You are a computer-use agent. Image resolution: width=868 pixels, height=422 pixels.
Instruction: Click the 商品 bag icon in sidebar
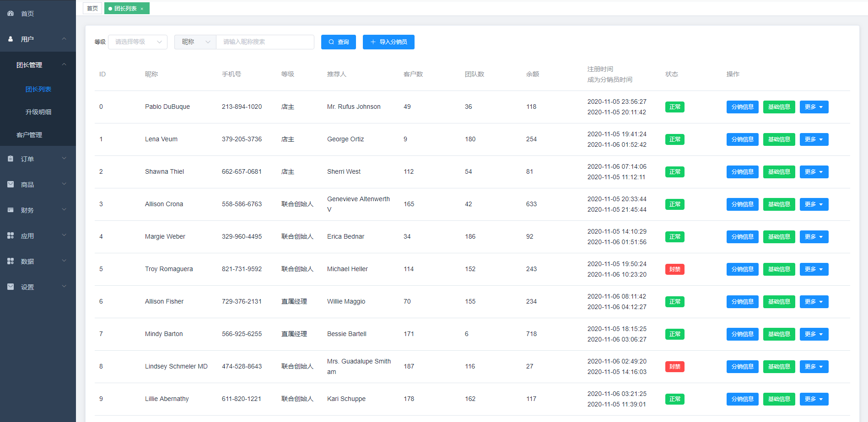tap(11, 184)
